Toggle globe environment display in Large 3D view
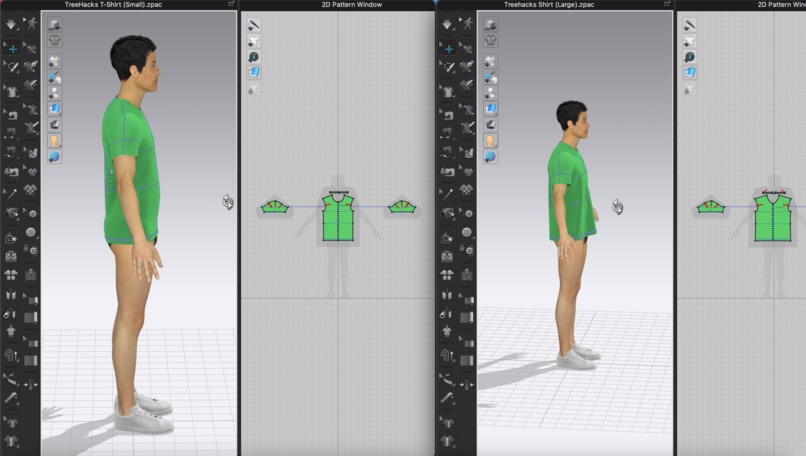This screenshot has width=806, height=456. click(490, 156)
